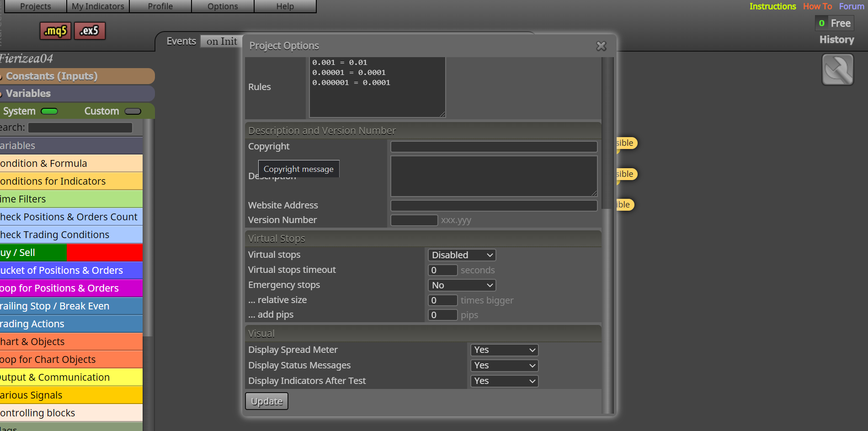Open the Profile menu
Screen dimensions: 868x431
(x=160, y=6)
